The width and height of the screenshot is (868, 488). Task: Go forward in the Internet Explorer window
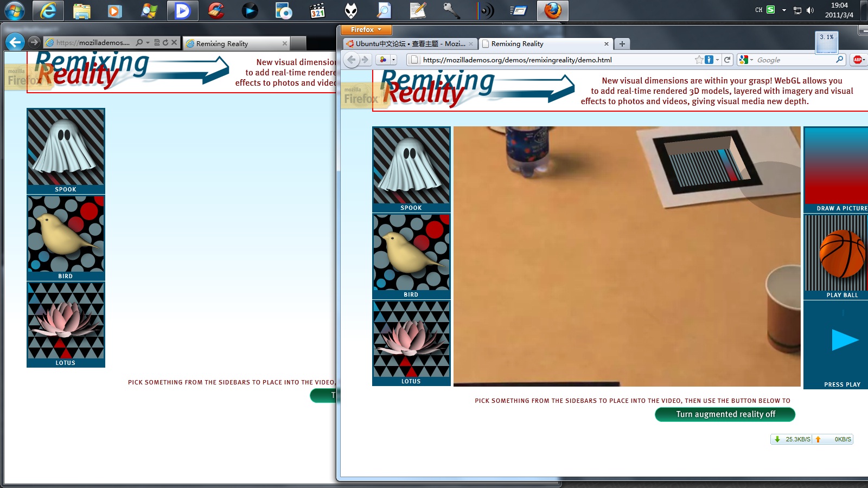(x=34, y=42)
